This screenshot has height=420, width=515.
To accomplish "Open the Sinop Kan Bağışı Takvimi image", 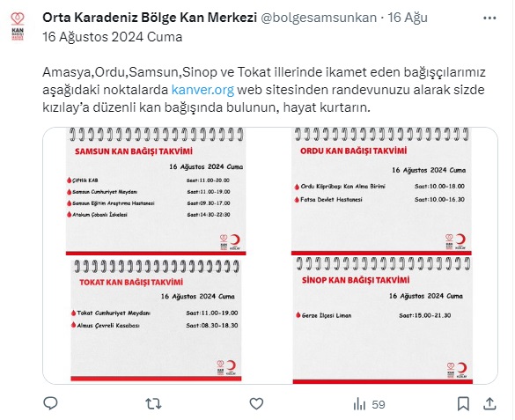I will coord(383,321).
